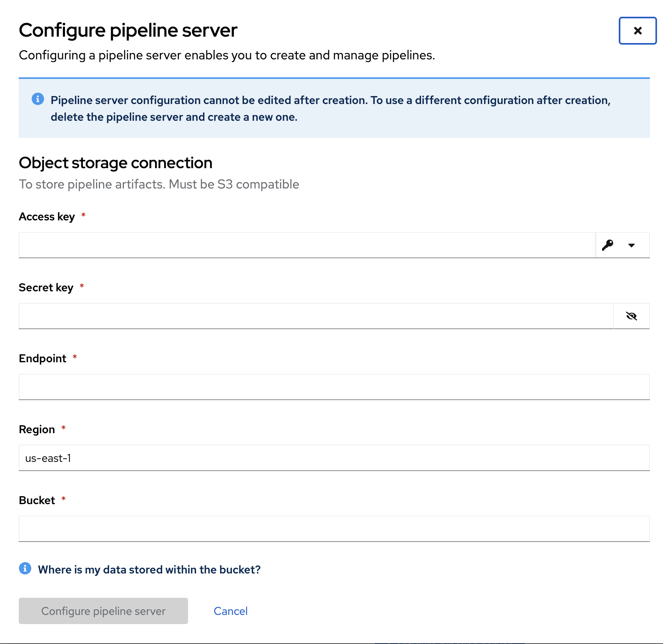Click the 'Access key' field label
The image size is (663, 644).
pos(47,216)
